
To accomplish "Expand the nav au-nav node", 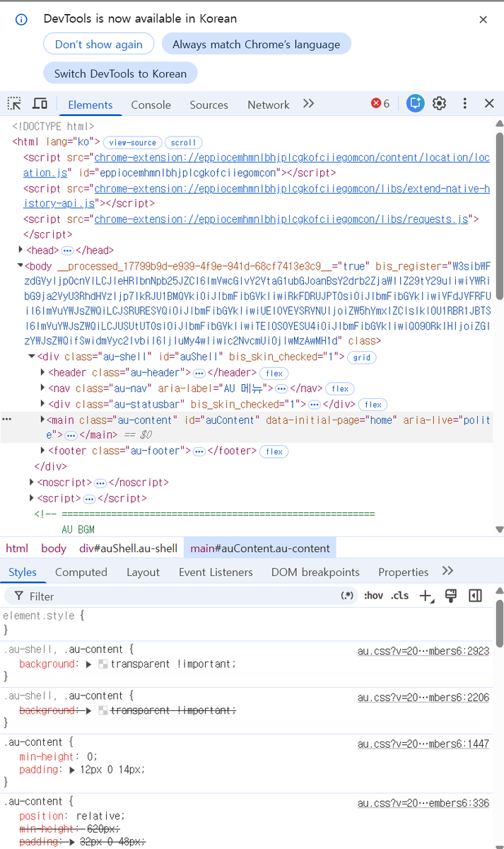I will tap(43, 388).
